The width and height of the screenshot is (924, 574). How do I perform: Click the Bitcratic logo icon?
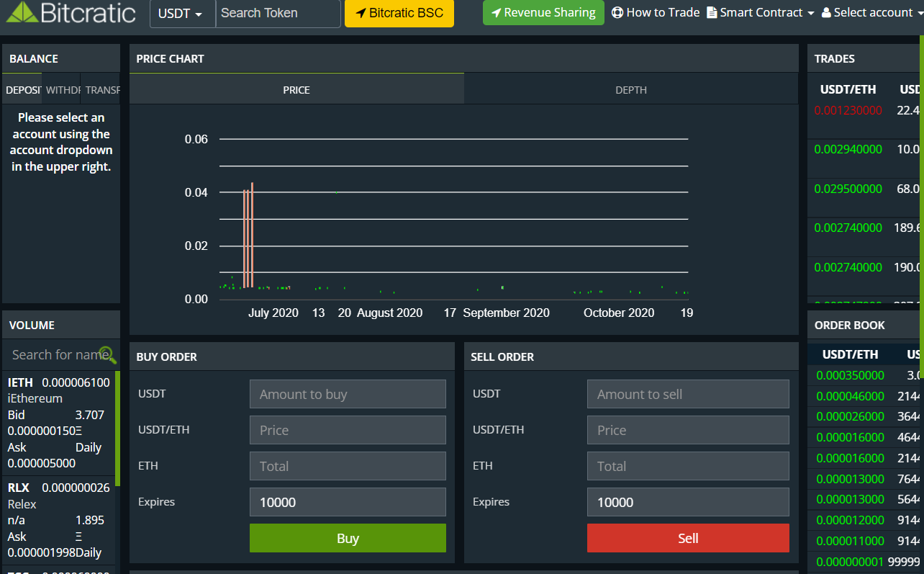tap(21, 12)
